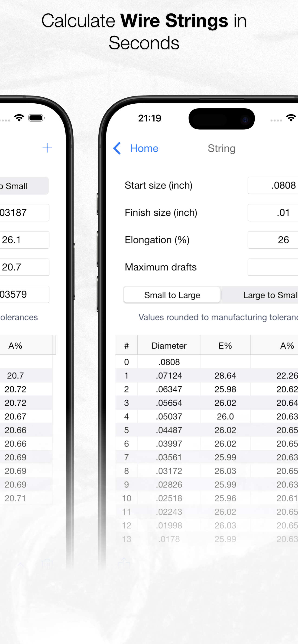Select diameter cell .02826
Image resolution: width=298 pixels, height=644 pixels.
pyautogui.click(x=169, y=485)
